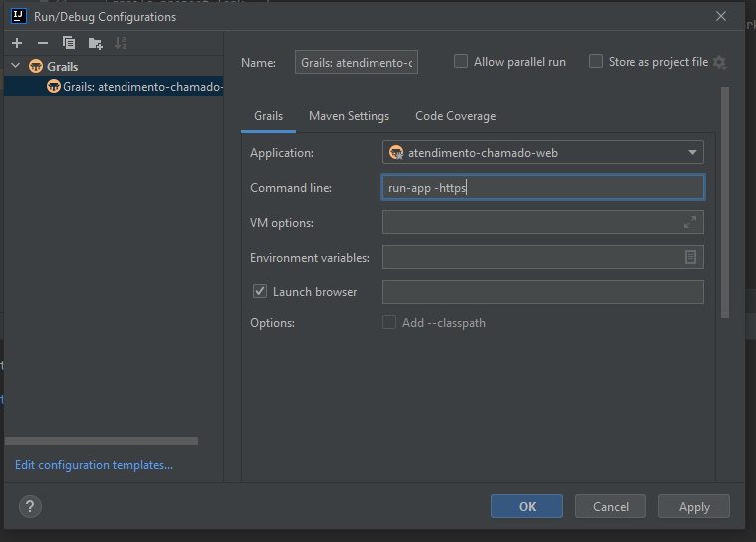This screenshot has height=542, width=756.
Task: Click the IntelliJ IDEA logo in the title bar
Action: pyautogui.click(x=19, y=16)
